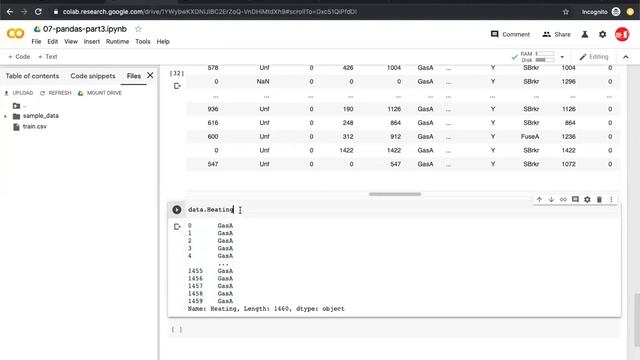Screen dimensions: 640x360
Task: Click REFRESH in the Files panel
Action: pyautogui.click(x=56, y=93)
